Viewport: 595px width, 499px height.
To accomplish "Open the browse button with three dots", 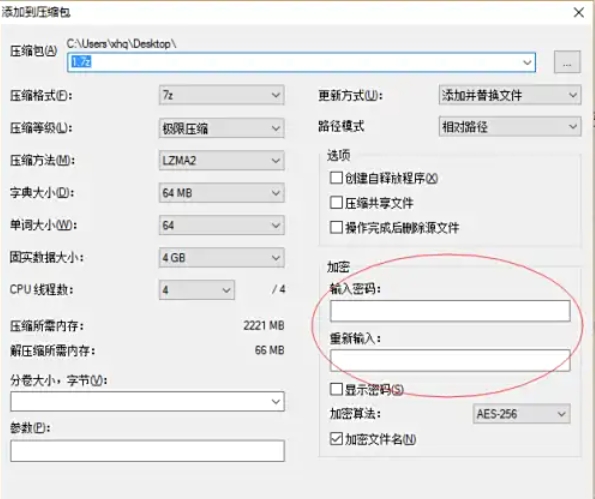I will click(x=567, y=62).
